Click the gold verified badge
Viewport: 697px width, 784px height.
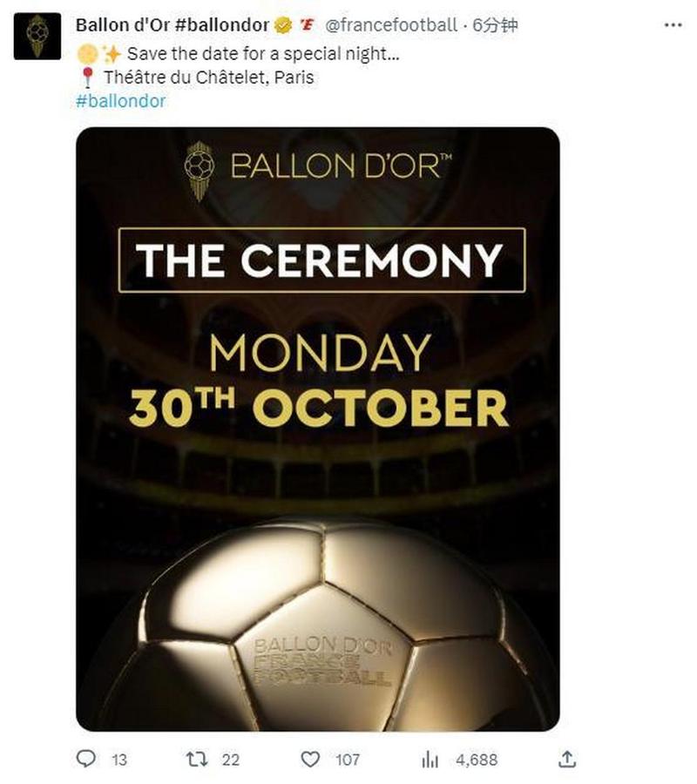point(283,25)
